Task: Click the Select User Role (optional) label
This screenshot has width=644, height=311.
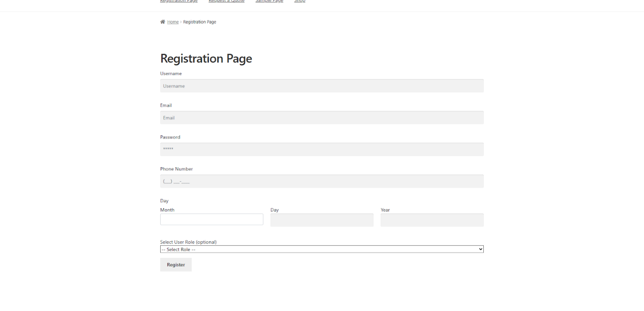Action: [188, 242]
